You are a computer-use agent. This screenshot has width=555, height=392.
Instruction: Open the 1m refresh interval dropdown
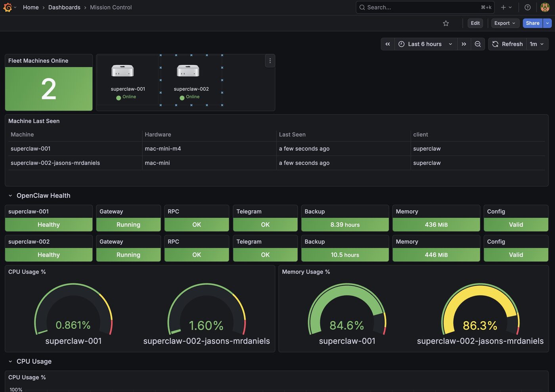tap(537, 44)
